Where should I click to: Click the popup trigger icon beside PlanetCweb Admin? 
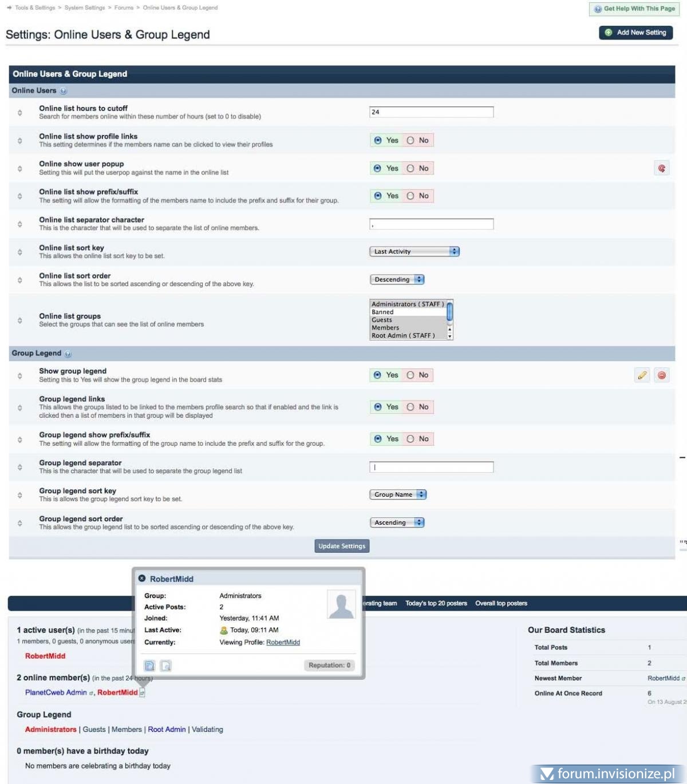pyautogui.click(x=91, y=693)
